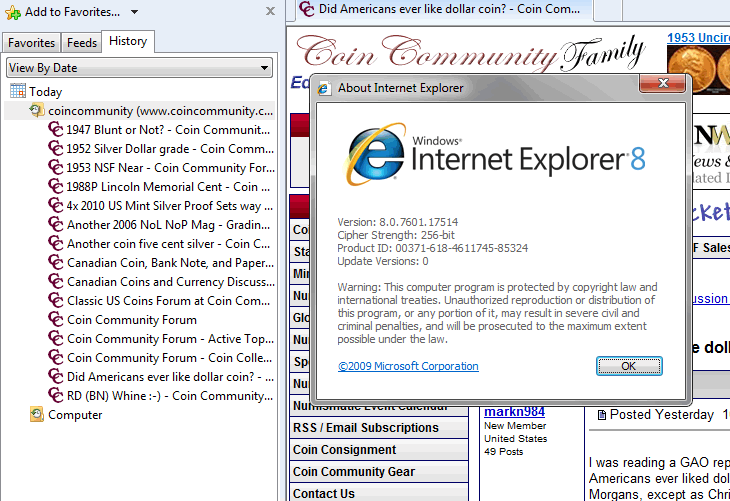Open 'Canadian Coin, Bank Note, and Paper' entry

tap(170, 263)
